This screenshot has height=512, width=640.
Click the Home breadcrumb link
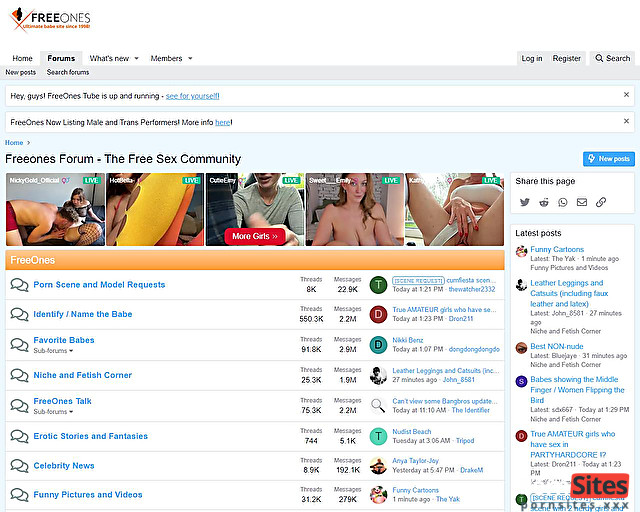pyautogui.click(x=14, y=142)
